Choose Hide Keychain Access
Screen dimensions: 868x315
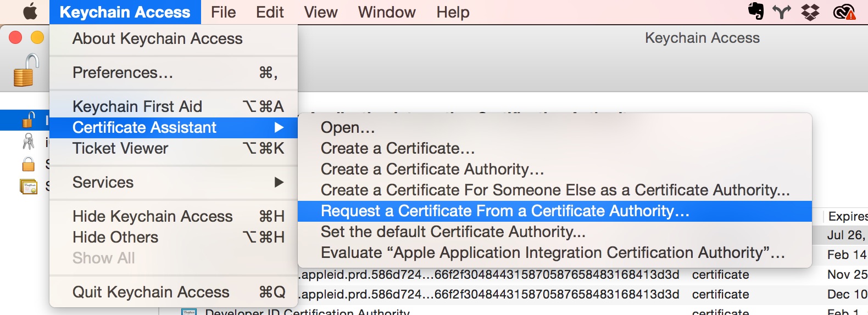point(174,216)
